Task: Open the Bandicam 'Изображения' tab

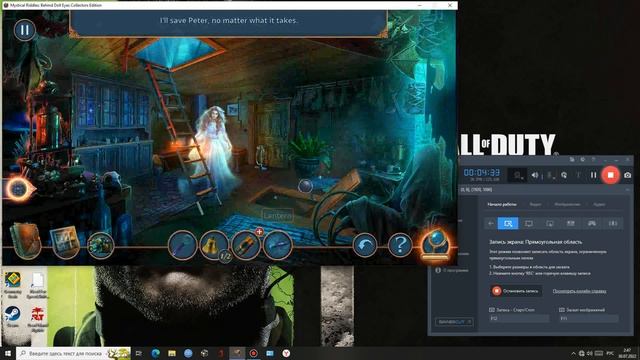Action: tap(567, 204)
